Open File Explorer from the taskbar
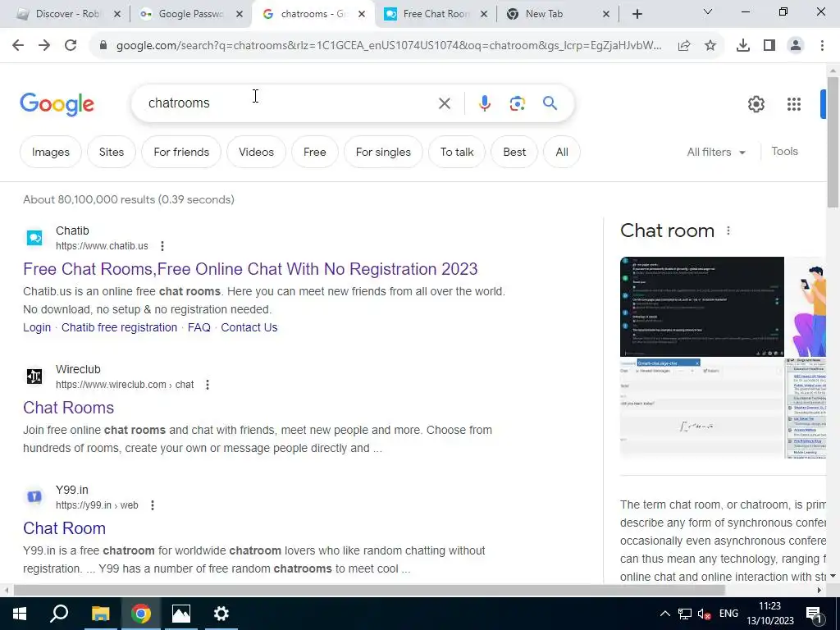Image resolution: width=840 pixels, height=630 pixels. click(x=100, y=614)
